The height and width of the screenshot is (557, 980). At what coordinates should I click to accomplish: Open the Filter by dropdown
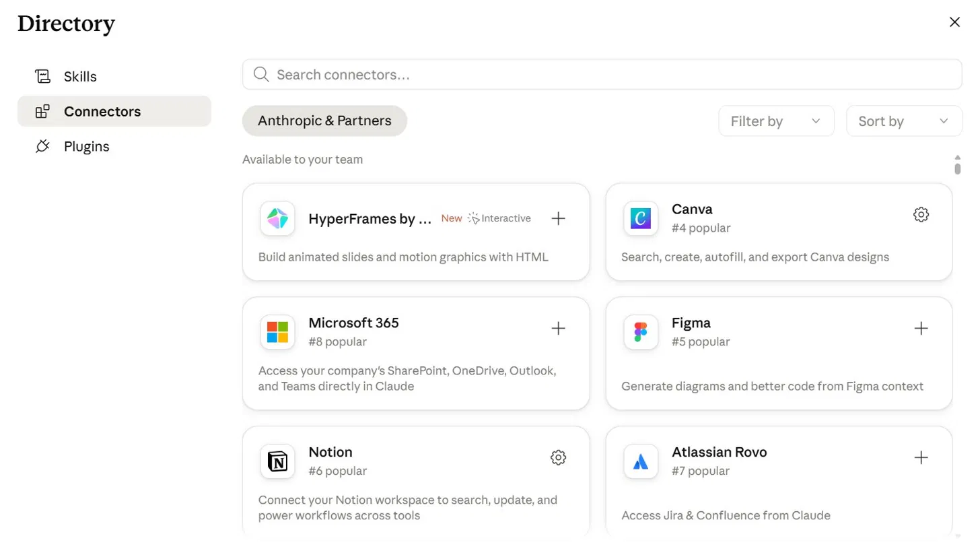click(776, 121)
